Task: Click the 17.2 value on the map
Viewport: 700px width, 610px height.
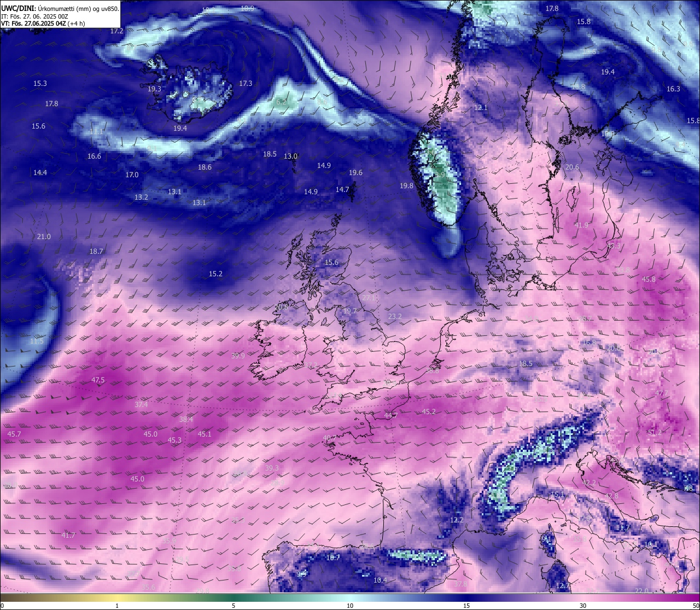Action: 116,31
